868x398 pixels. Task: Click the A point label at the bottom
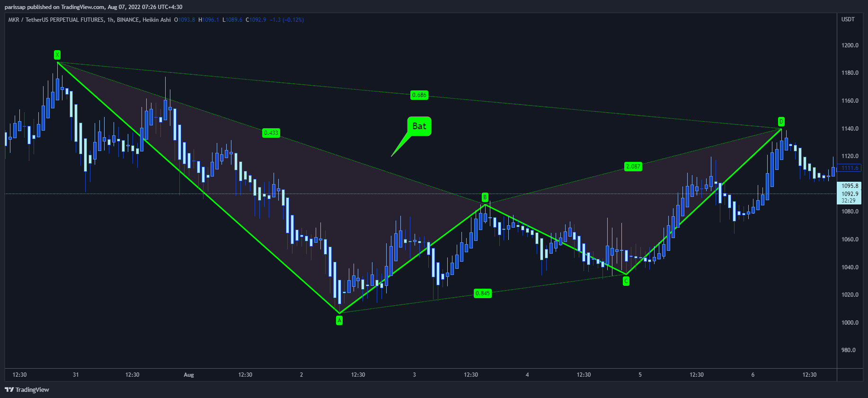pyautogui.click(x=339, y=320)
